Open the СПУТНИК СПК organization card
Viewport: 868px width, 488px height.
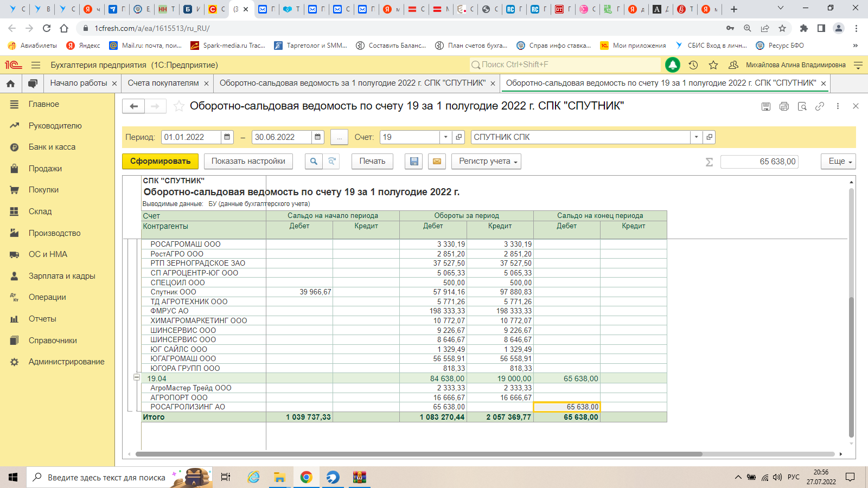709,137
